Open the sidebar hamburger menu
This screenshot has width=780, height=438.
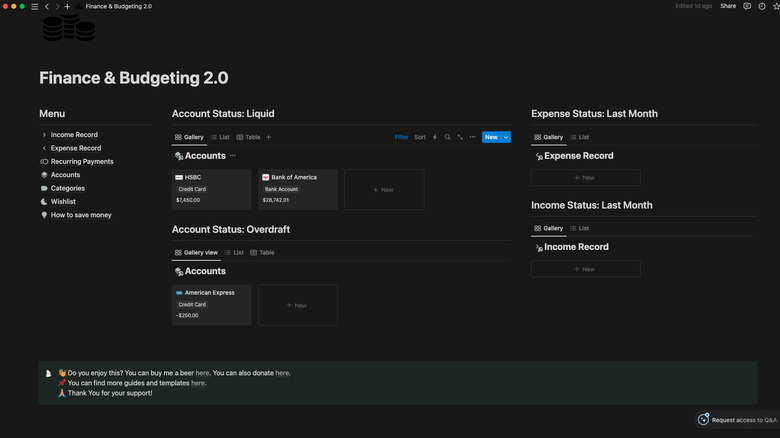click(34, 6)
